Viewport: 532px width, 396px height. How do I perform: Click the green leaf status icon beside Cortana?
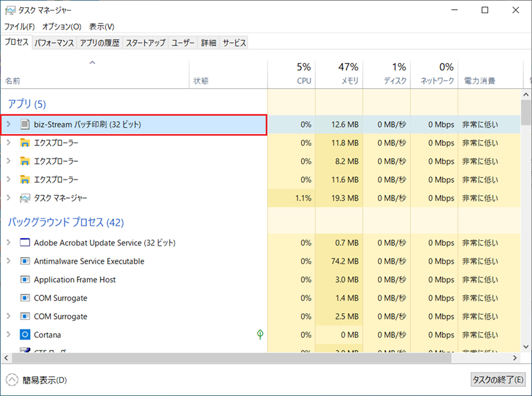pyautogui.click(x=260, y=334)
